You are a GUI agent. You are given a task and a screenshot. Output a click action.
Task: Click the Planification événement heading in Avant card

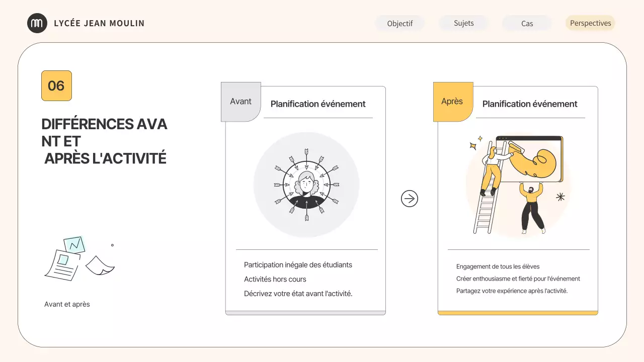click(318, 104)
